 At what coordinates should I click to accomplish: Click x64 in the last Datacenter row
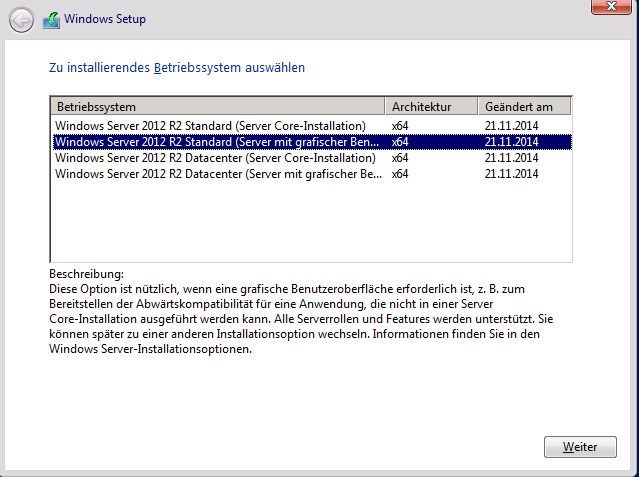click(400, 174)
